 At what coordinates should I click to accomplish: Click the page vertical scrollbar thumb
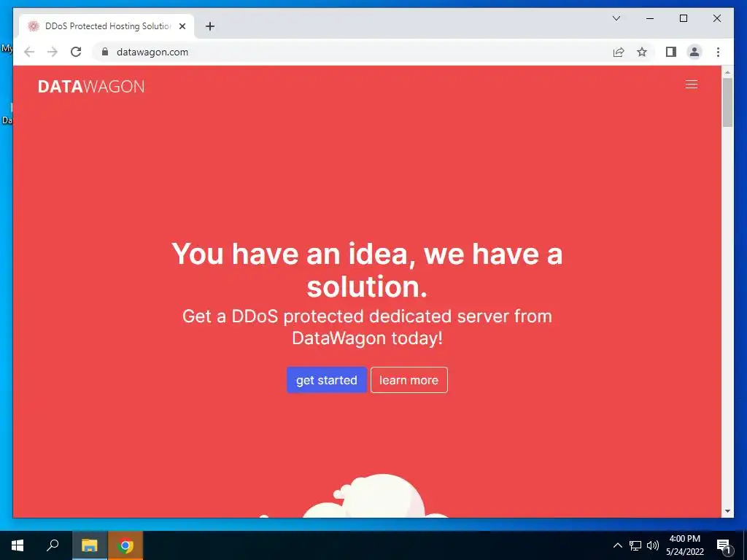(x=727, y=102)
